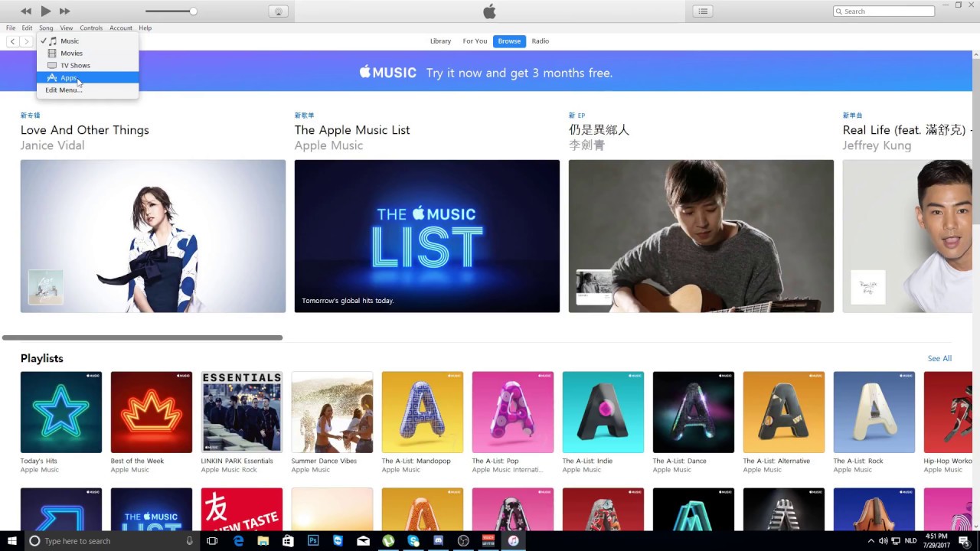The width and height of the screenshot is (980, 551).
Task: Click the iTunes icon on the taskbar
Action: 513,541
